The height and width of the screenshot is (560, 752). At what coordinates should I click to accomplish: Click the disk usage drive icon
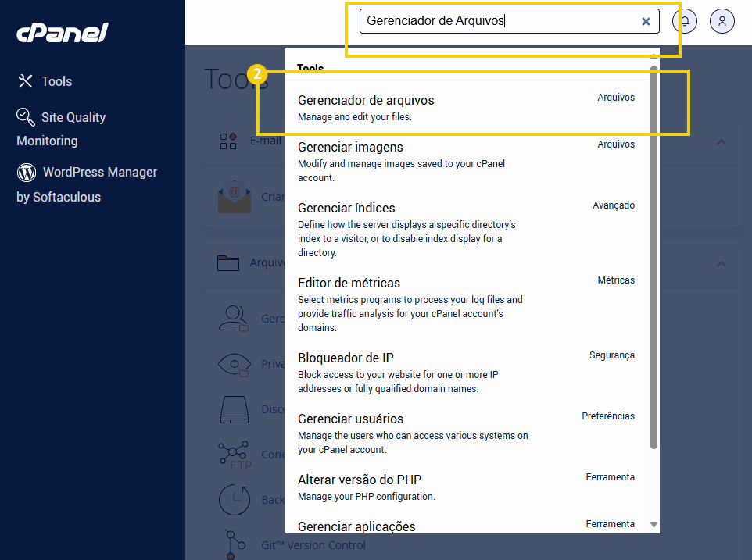click(x=234, y=409)
